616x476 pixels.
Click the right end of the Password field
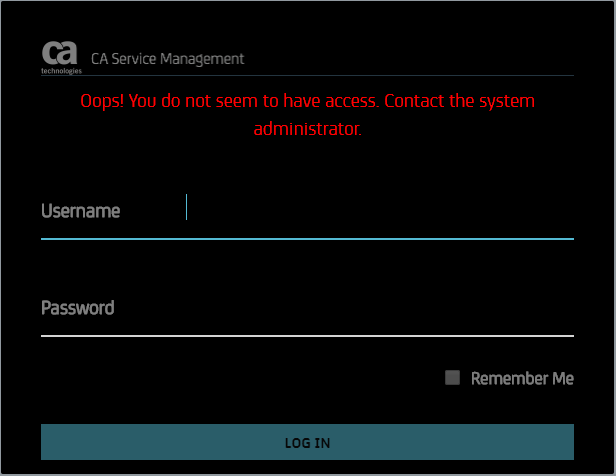(560, 308)
